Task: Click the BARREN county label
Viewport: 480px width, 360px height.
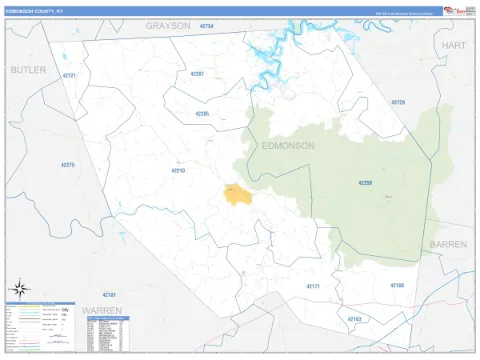Action: click(x=448, y=244)
